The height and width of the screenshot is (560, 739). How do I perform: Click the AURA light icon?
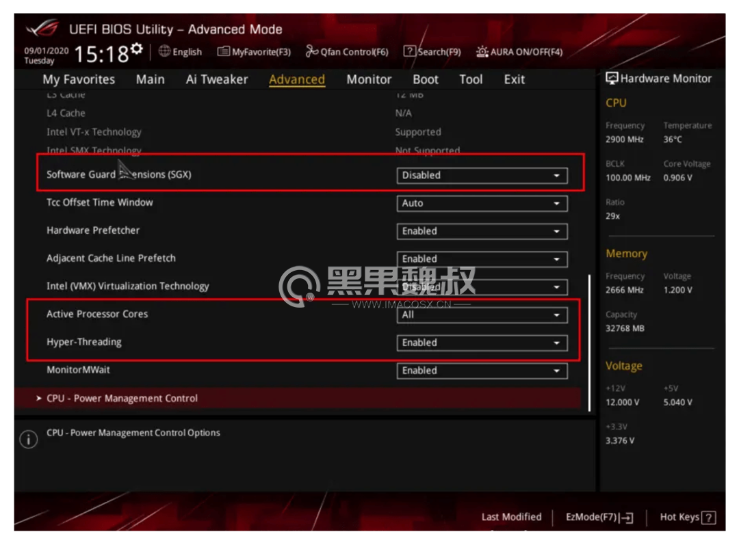(482, 51)
